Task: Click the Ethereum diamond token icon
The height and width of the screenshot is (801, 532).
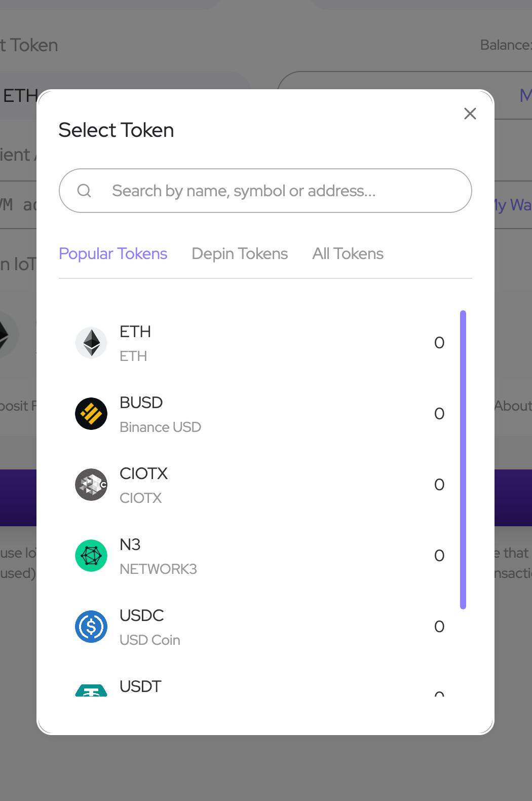Action: (x=91, y=343)
